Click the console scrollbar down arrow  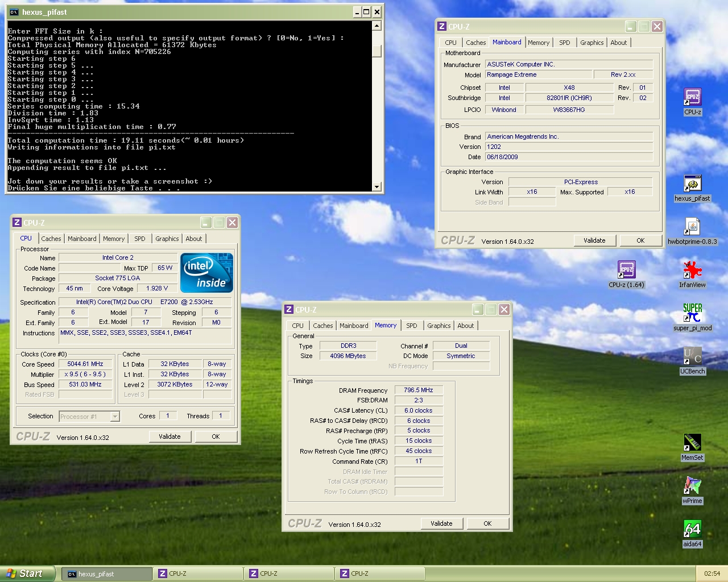point(377,187)
